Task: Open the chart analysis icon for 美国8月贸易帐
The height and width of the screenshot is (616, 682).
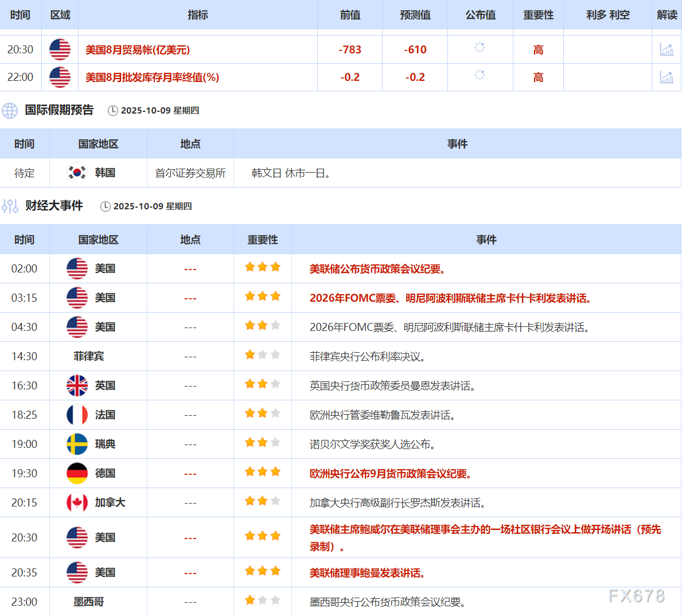Action: tap(668, 49)
